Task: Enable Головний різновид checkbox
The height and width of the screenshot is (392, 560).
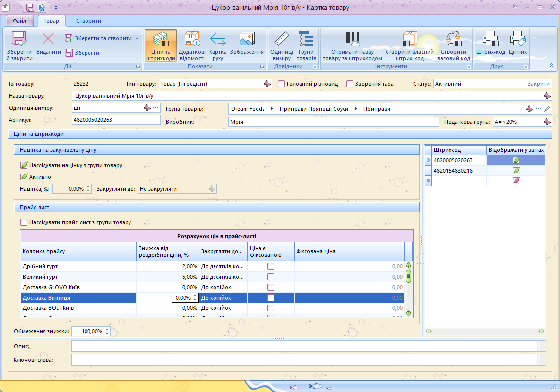Action: 281,84
